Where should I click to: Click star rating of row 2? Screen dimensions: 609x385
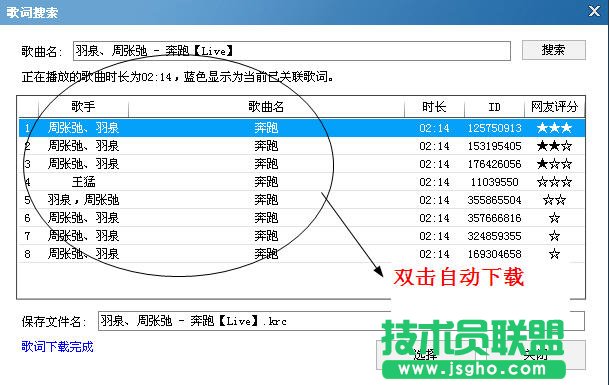[x=554, y=146]
